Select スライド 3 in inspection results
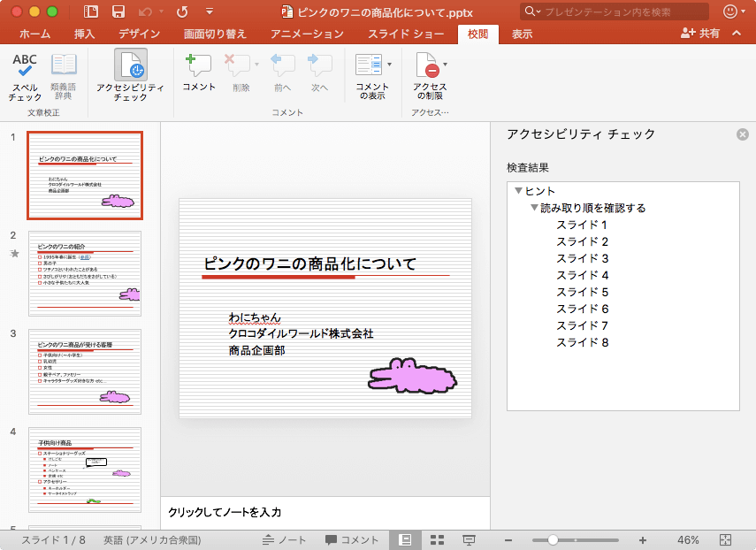This screenshot has height=550, width=756. point(582,258)
